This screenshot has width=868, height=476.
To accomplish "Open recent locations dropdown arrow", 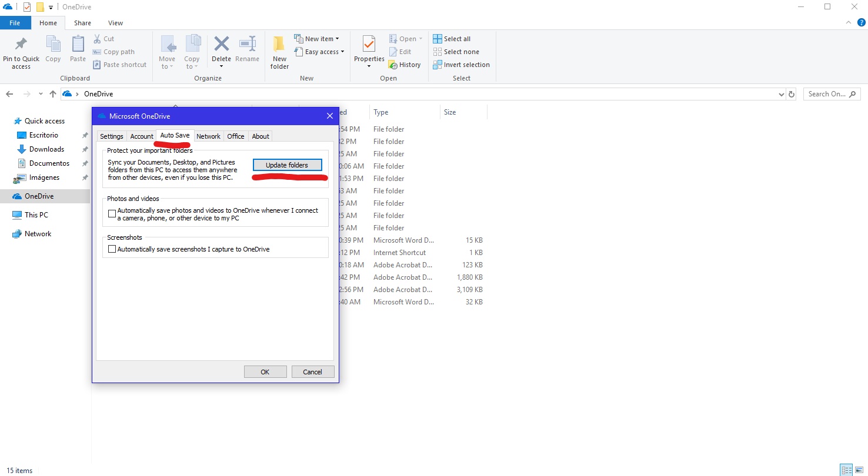I will (x=40, y=94).
